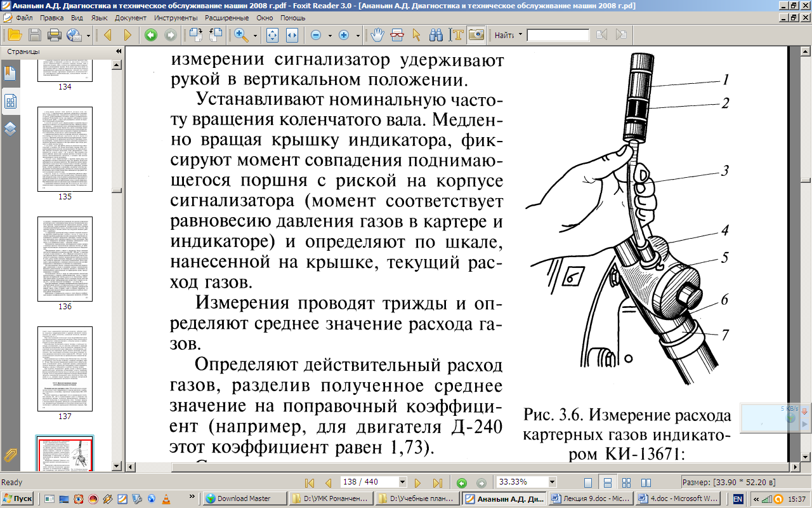Toggle the Snapshot camera tool

(x=476, y=35)
